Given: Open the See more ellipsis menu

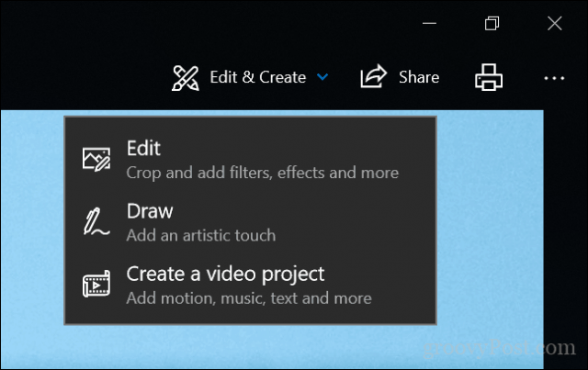Looking at the screenshot, I should pyautogui.click(x=554, y=78).
